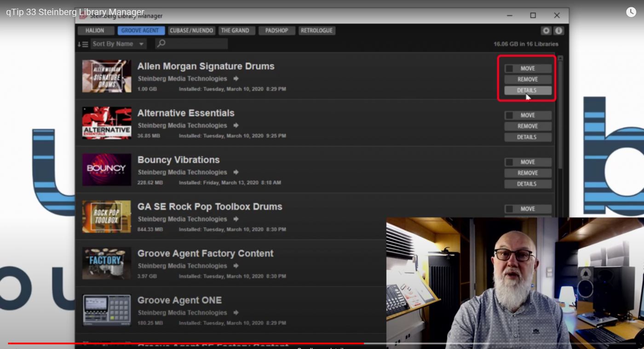Viewport: 644px width, 349px height.
Task: Check the Move checkbox for Bouncy Vibrations
Action: [509, 162]
